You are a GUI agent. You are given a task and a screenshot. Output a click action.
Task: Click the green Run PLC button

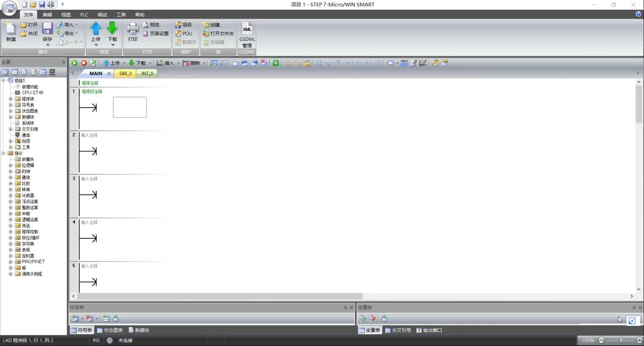(74, 63)
